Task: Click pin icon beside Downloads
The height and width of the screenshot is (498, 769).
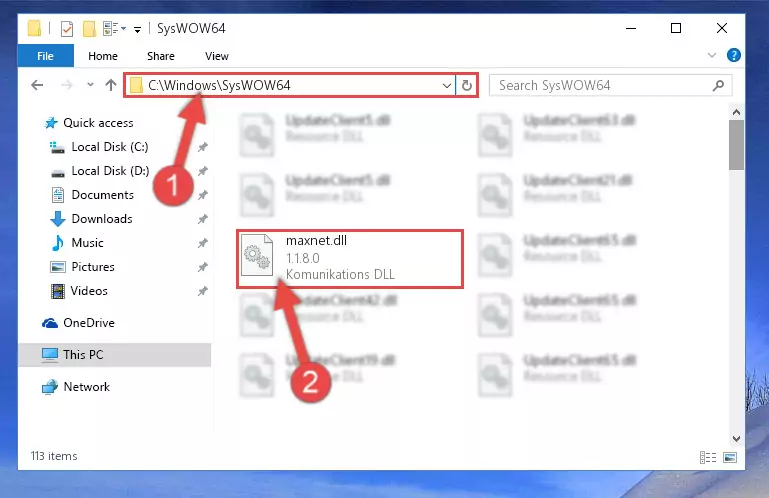Action: tap(203, 219)
